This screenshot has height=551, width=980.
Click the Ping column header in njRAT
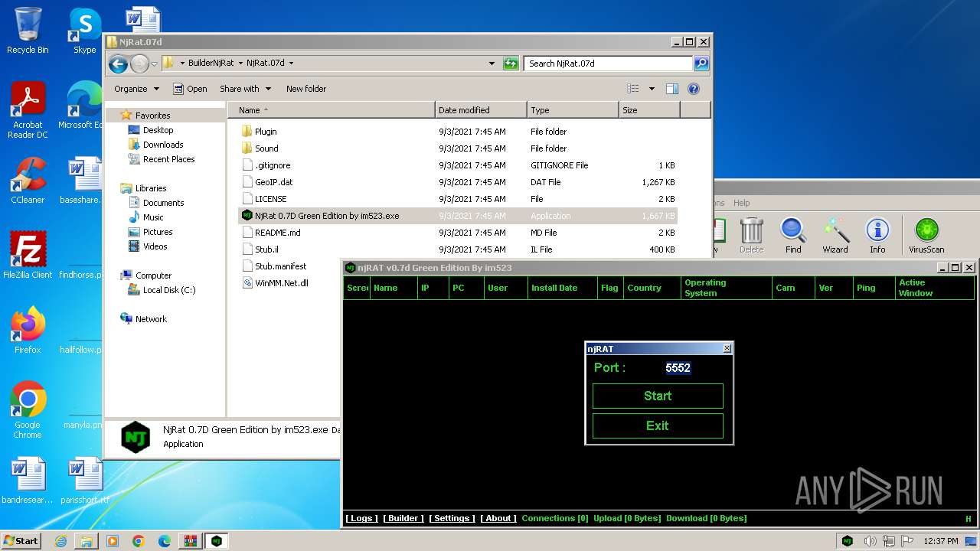pos(874,288)
